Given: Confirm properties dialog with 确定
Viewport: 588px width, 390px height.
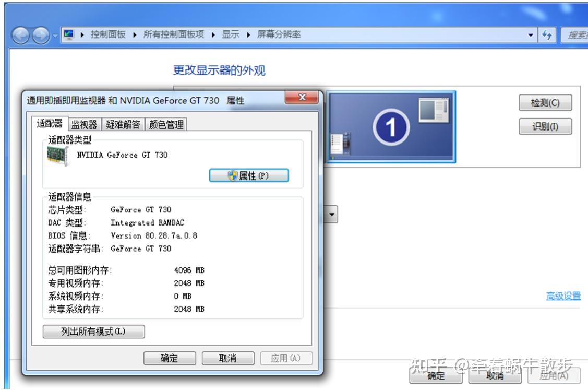Looking at the screenshot, I should tap(170, 358).
